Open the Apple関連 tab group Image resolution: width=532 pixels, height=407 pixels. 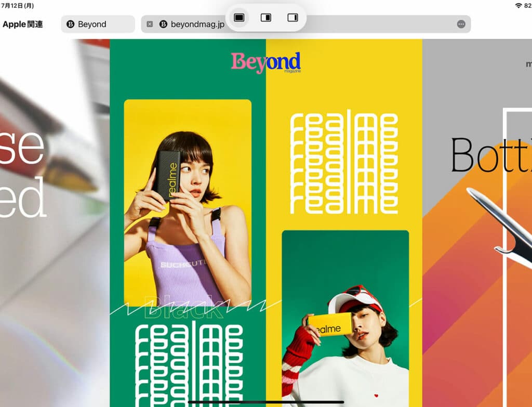click(x=23, y=24)
